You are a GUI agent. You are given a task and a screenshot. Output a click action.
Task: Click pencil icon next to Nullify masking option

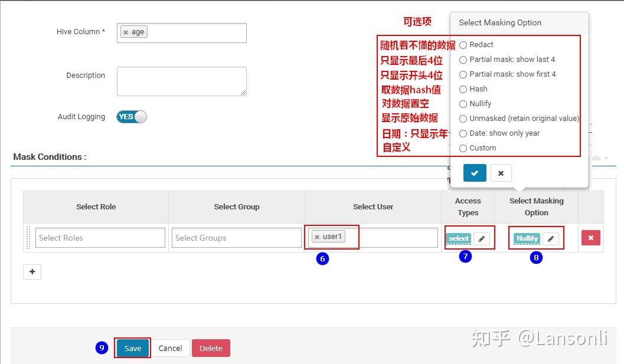(x=551, y=238)
